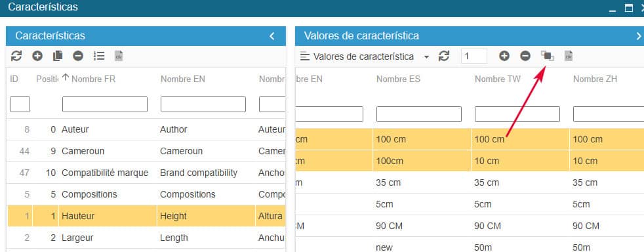The image size is (644, 252).
Task: Refresh the Características list
Action: tap(16, 56)
